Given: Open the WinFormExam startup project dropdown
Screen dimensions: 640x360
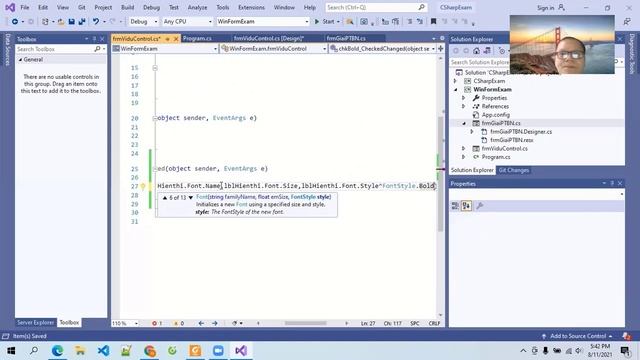Looking at the screenshot, I should (262, 22).
